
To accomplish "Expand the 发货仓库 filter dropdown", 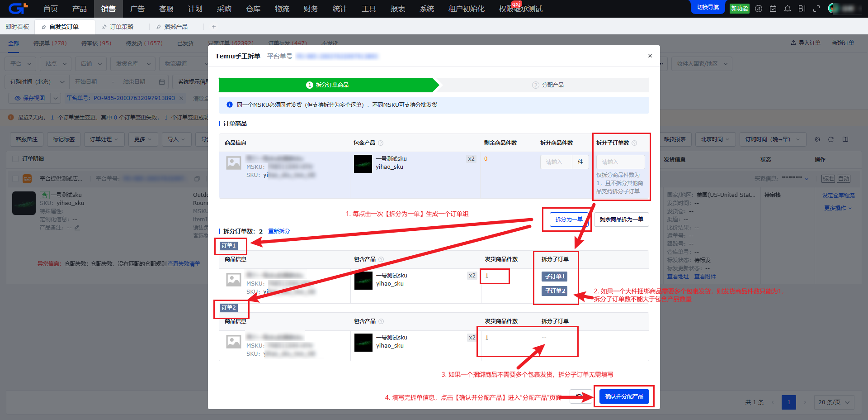I will coord(132,64).
